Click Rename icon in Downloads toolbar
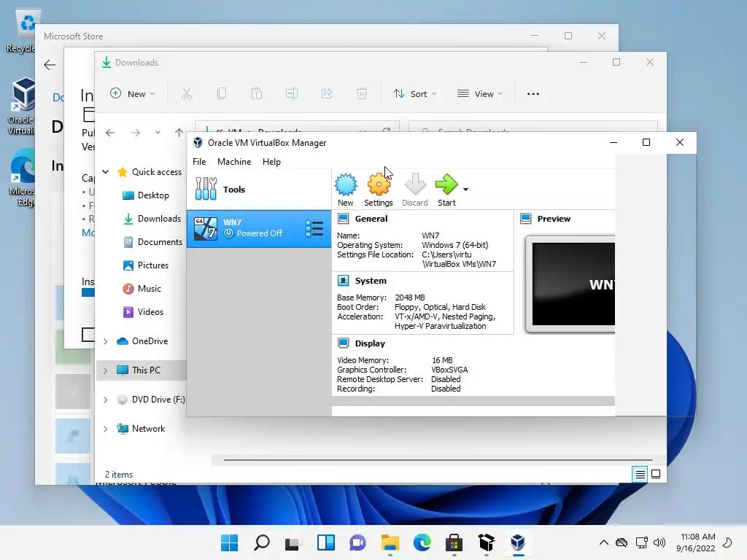This screenshot has height=560, width=747. coord(292,94)
